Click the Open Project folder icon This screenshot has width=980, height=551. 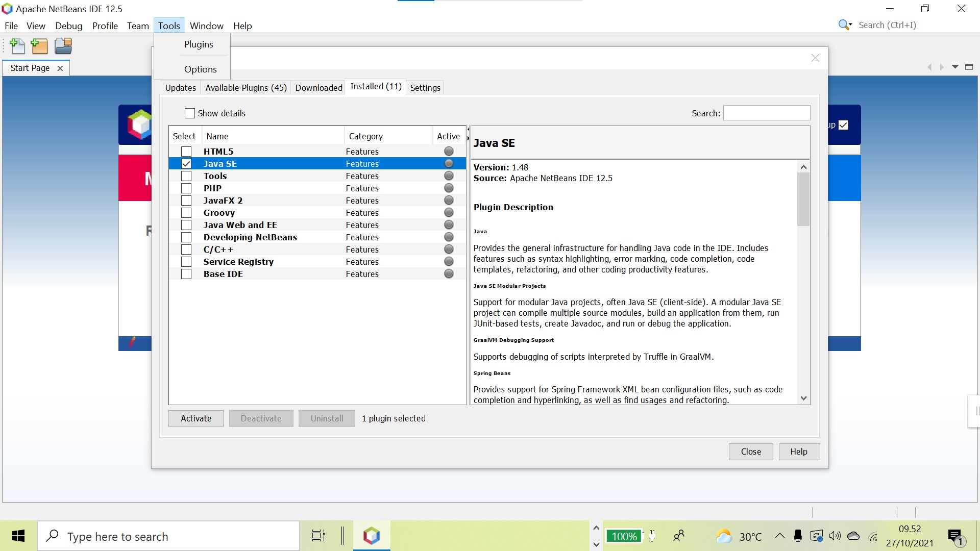point(63,46)
